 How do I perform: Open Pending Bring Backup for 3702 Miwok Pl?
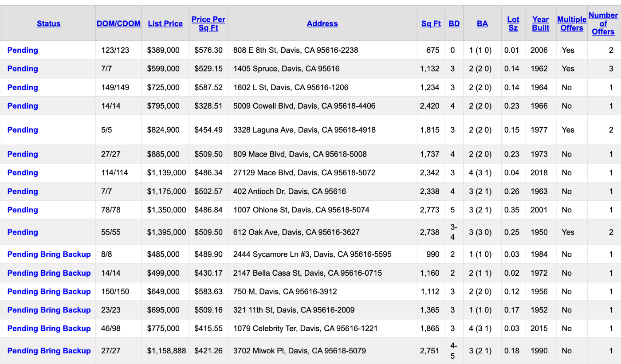click(x=49, y=351)
